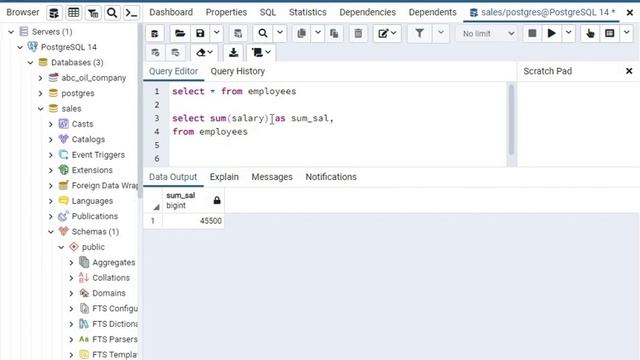Click the View Data table icon in Browser bar

tap(73, 13)
